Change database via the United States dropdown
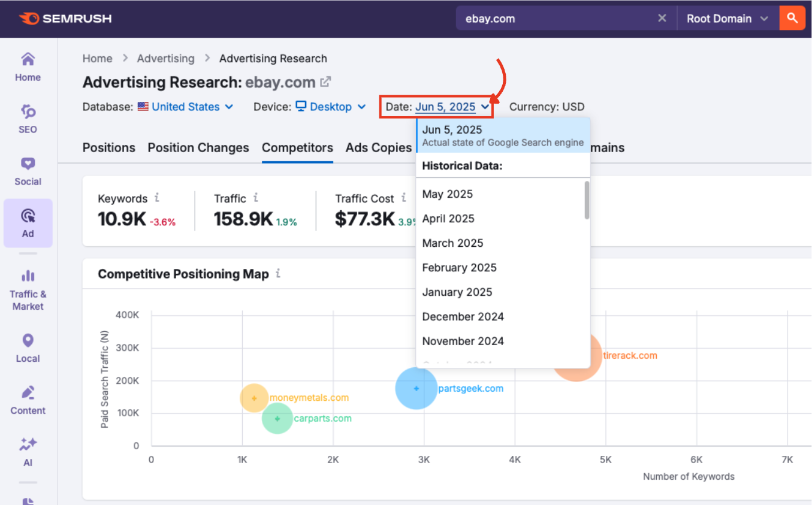Screen dimensions: 812x505 coord(186,107)
